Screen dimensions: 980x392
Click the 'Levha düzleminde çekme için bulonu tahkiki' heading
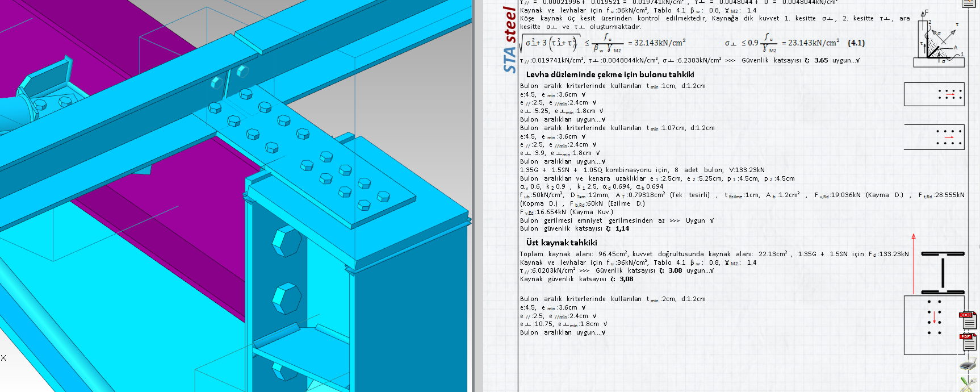(610, 74)
